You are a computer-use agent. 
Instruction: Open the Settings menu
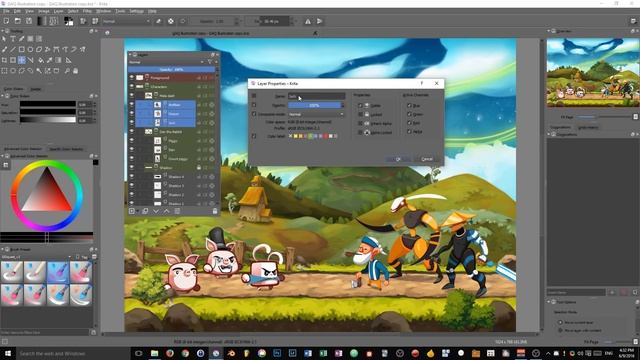point(136,11)
